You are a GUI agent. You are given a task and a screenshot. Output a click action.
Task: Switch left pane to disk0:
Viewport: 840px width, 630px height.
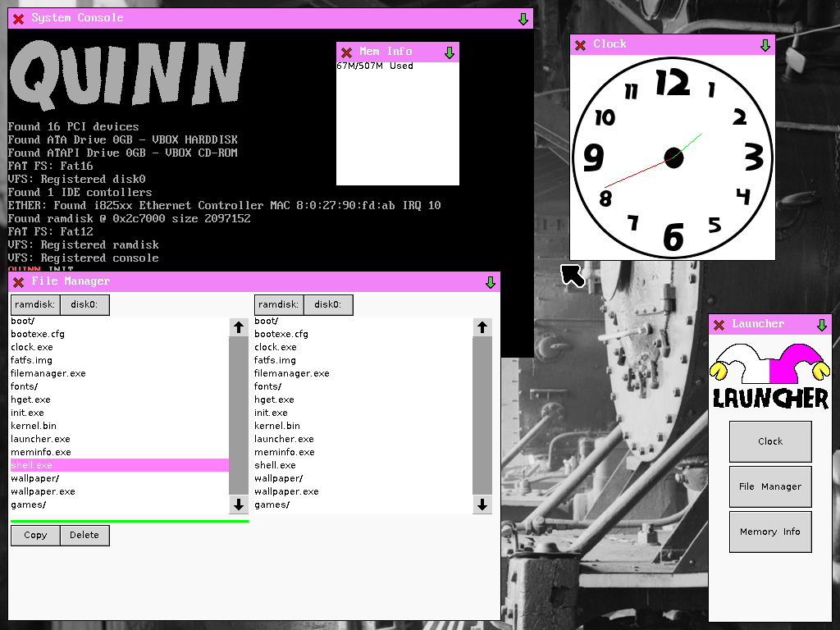(x=84, y=305)
